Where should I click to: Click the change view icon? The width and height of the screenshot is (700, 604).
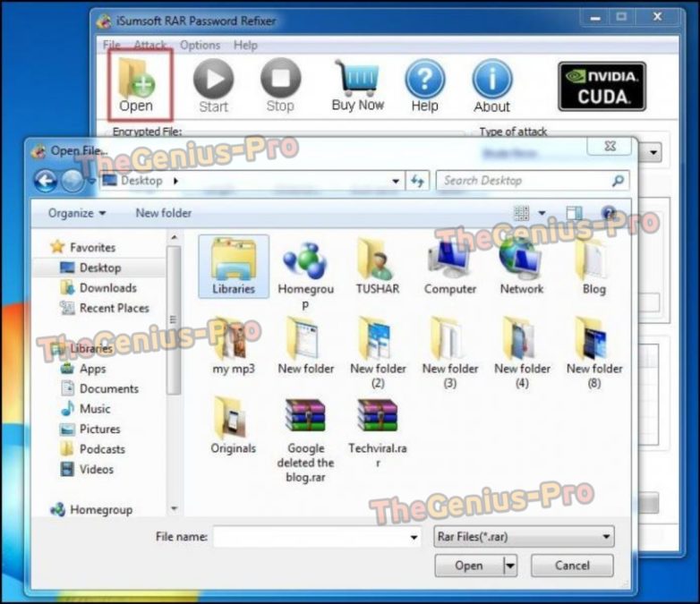pyautogui.click(x=522, y=213)
